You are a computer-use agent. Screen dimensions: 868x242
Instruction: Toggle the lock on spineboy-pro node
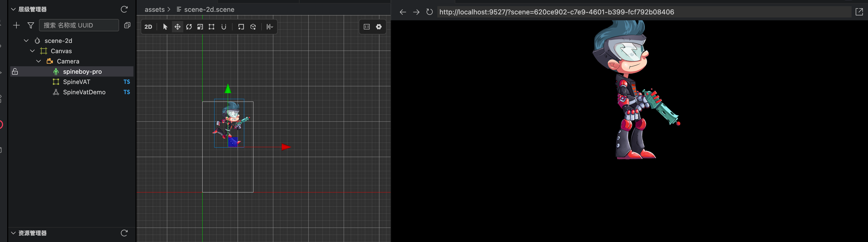pos(15,71)
